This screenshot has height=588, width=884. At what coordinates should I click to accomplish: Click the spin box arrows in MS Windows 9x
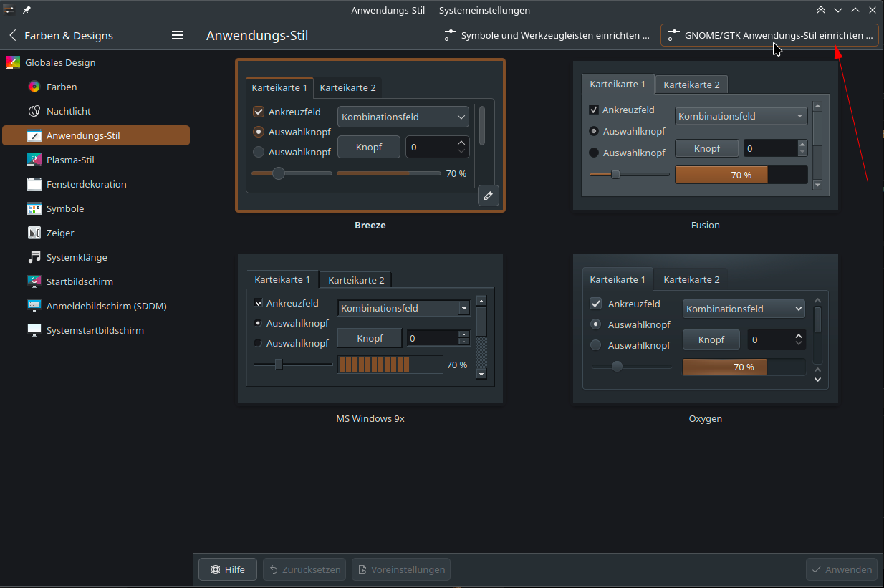coord(463,338)
